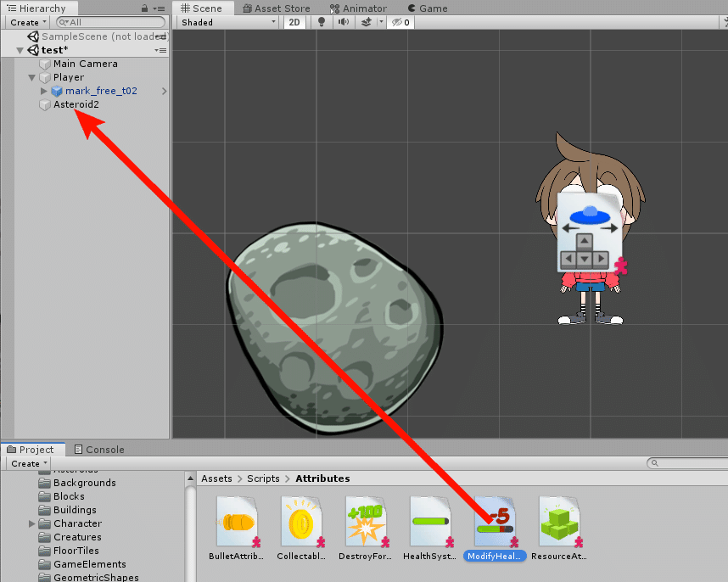Switch to the Animator tab
Viewport: 728px width, 582px height.
(x=358, y=8)
